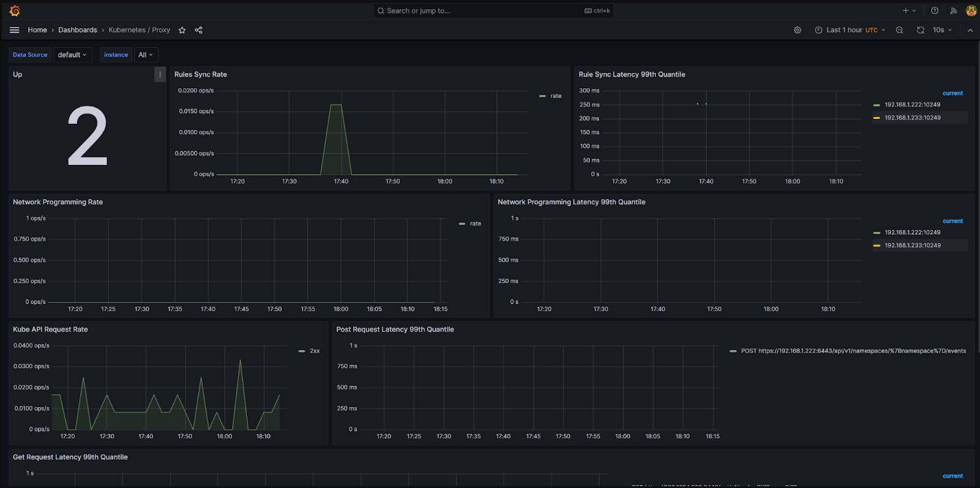Sort by current in Get Request Latency legend
Image resolution: width=980 pixels, height=488 pixels.
[x=952, y=476]
